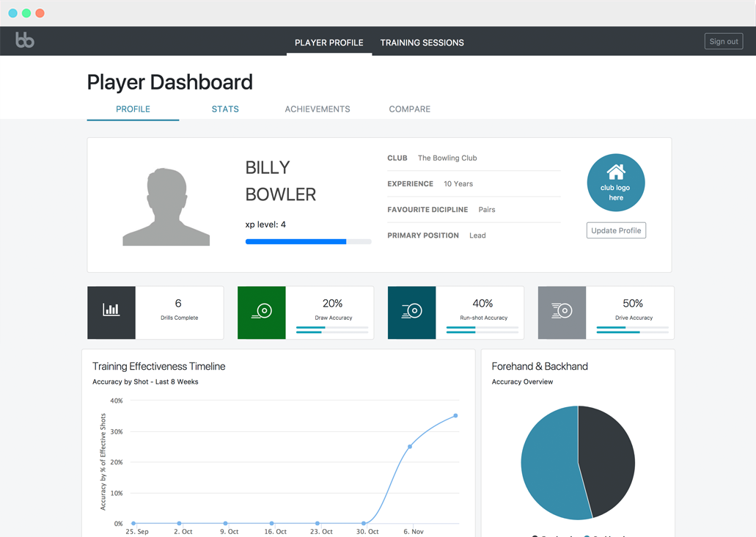Click the xp level progress bar
The width and height of the screenshot is (756, 537).
tap(308, 241)
